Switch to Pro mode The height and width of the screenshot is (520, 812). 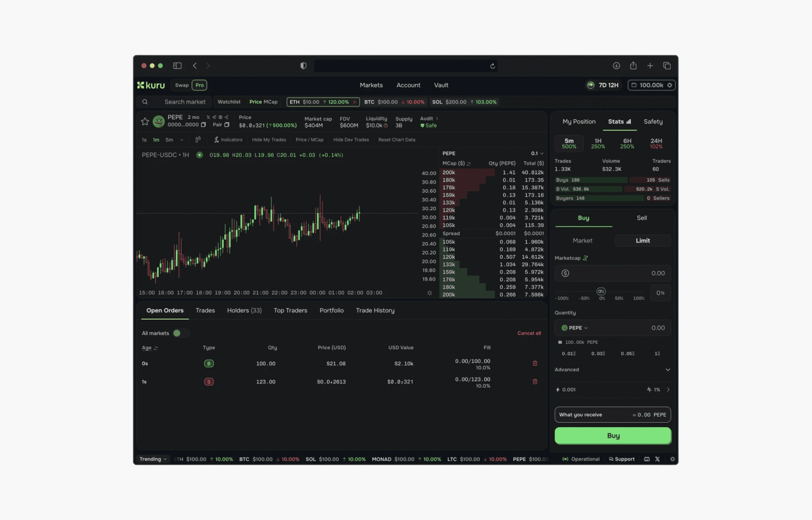tap(200, 85)
